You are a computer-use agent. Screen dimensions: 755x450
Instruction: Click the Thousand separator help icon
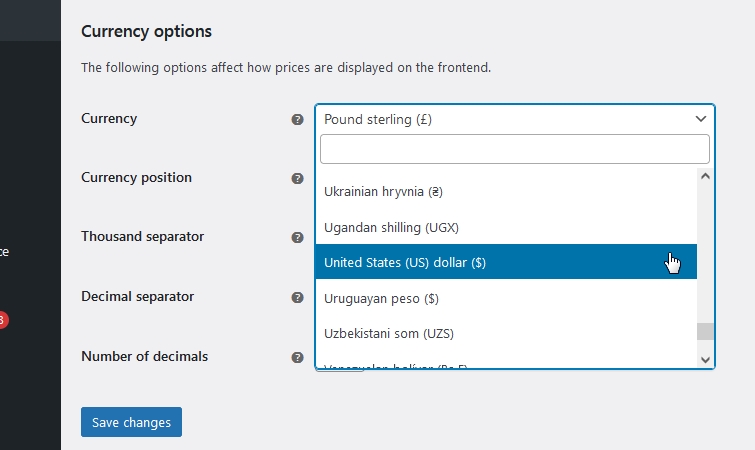(298, 237)
